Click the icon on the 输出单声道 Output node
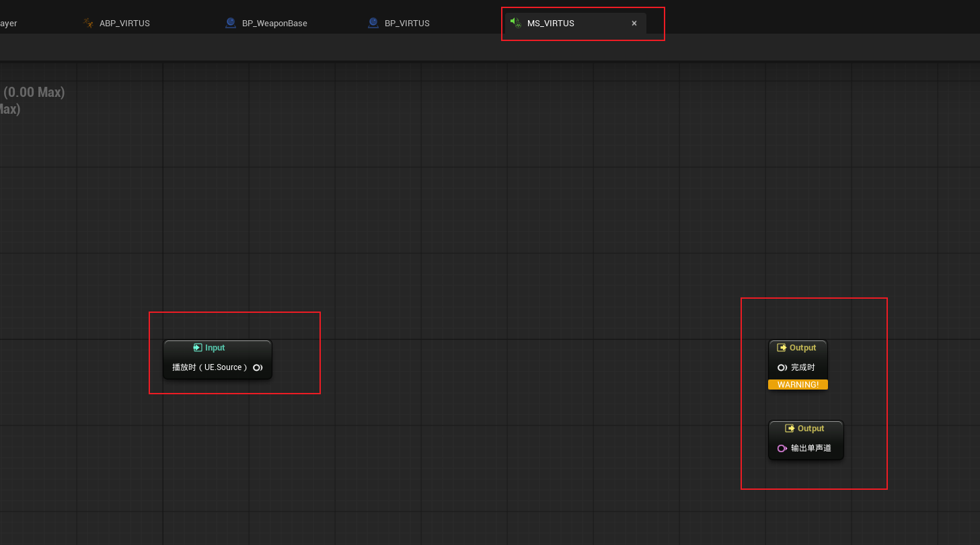Screen dimensions: 980x545 point(790,429)
